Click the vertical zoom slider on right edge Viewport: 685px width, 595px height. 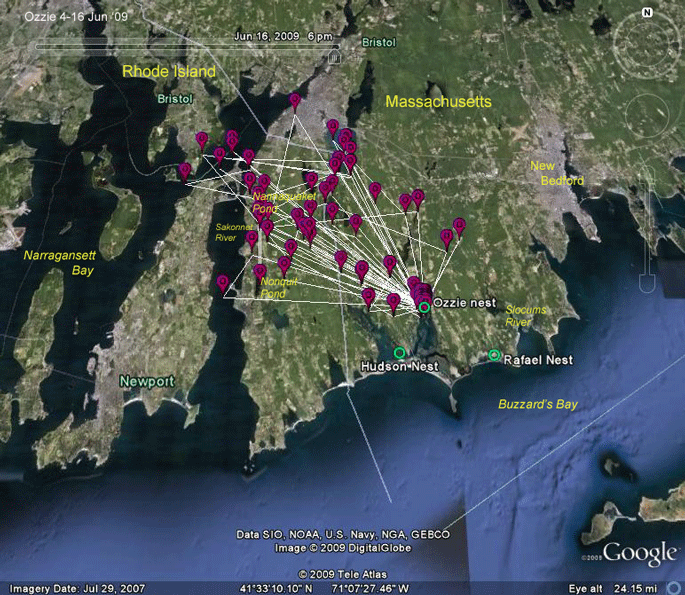pyautogui.click(x=647, y=228)
